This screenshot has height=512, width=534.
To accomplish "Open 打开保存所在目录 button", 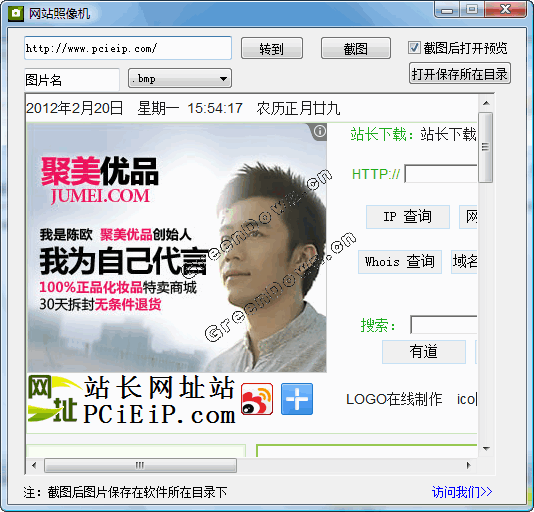I will tap(460, 73).
